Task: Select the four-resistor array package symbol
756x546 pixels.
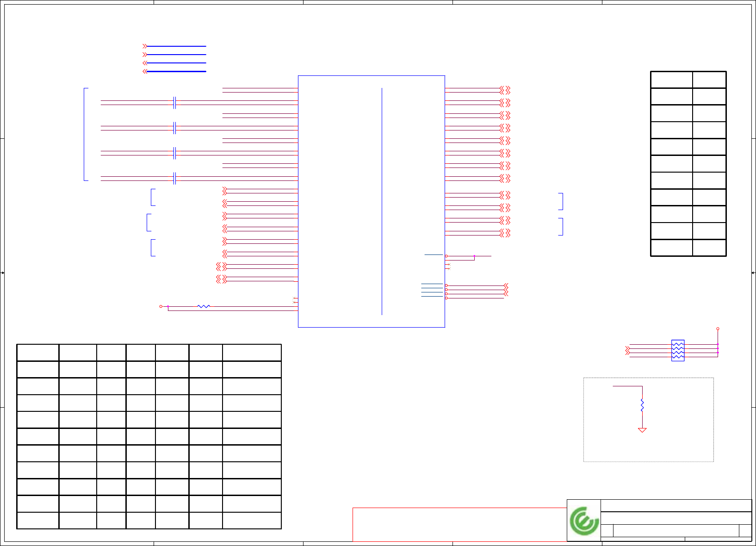Action: point(678,351)
